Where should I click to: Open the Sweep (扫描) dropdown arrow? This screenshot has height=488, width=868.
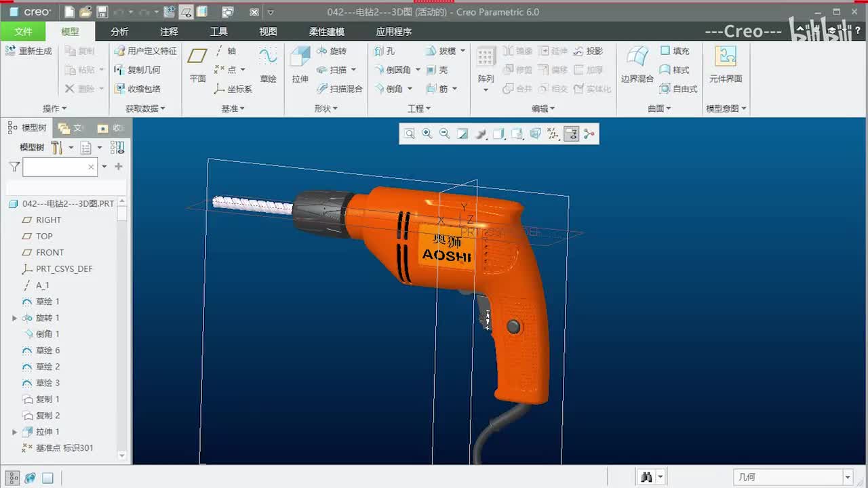click(x=353, y=70)
